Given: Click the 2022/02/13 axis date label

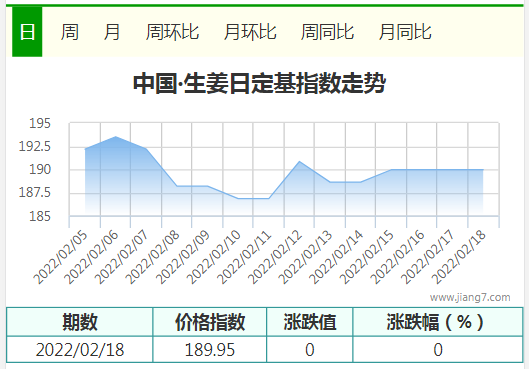Looking at the screenshot, I should click(x=305, y=257).
